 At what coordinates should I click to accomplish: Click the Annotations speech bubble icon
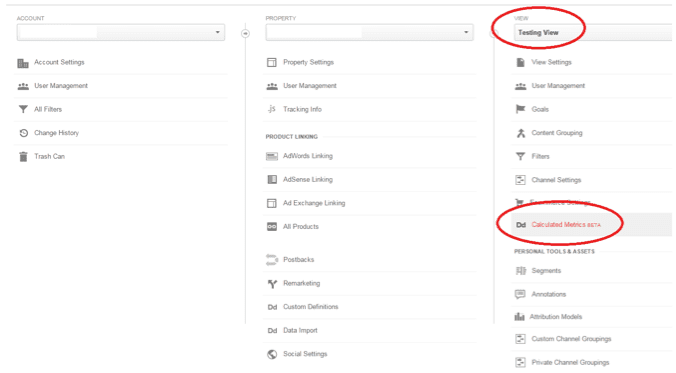pyautogui.click(x=520, y=294)
